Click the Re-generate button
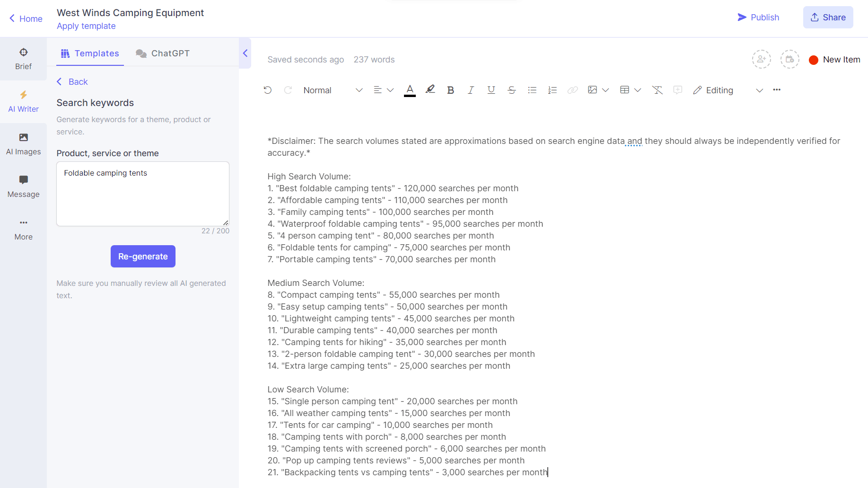The image size is (868, 488). [143, 256]
